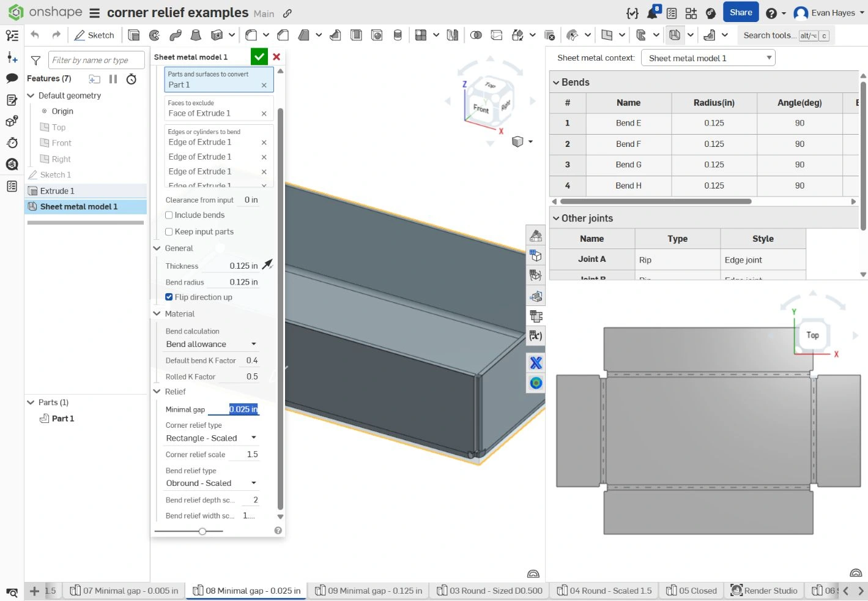Select the Chamfer tool icon
The height and width of the screenshot is (601, 868).
[x=283, y=35]
